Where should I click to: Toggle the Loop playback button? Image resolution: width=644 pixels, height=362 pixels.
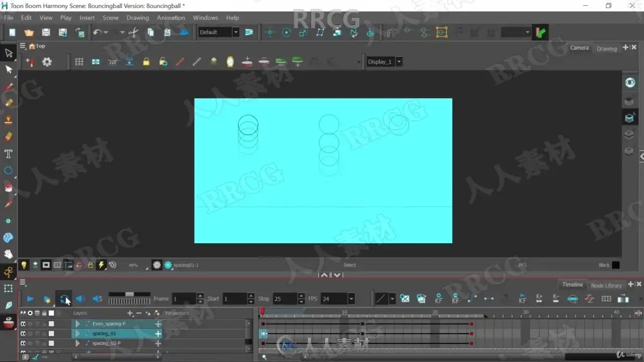coord(64,299)
